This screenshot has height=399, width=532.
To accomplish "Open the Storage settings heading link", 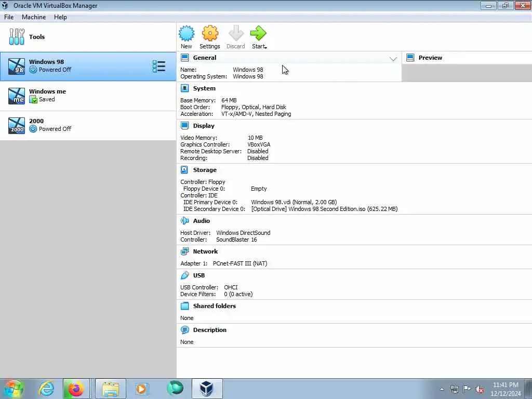I will 205,170.
